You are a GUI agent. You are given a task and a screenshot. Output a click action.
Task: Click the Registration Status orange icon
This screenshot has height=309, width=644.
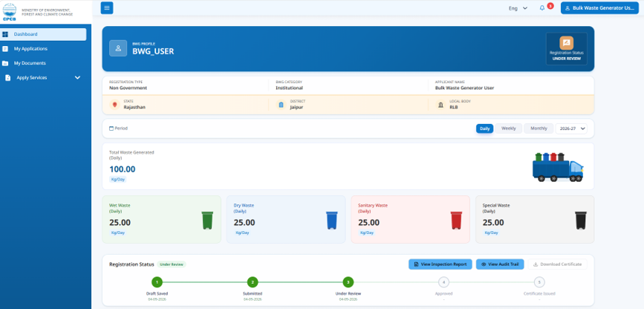click(x=566, y=42)
